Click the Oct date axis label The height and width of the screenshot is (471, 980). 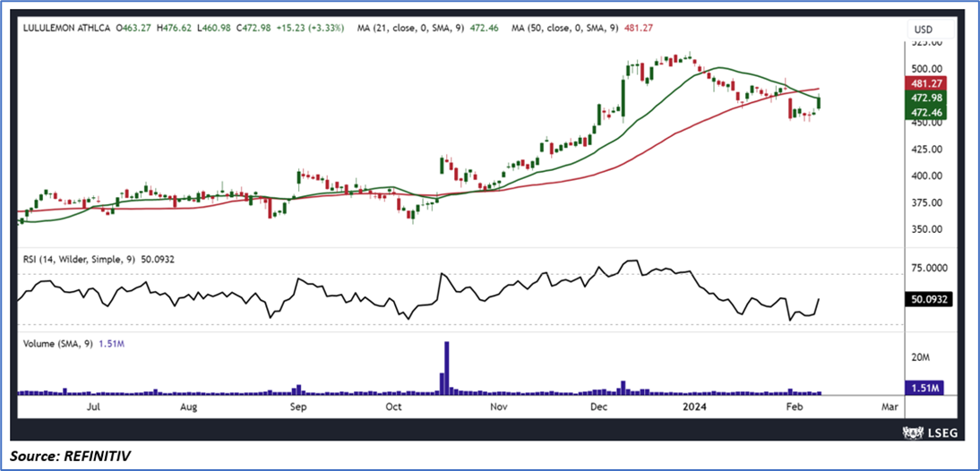394,408
